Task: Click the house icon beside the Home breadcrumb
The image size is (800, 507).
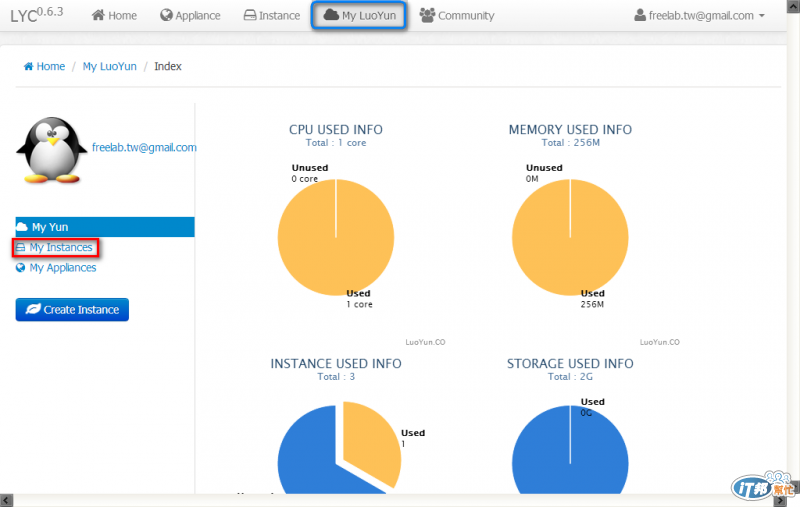Action: [28, 66]
